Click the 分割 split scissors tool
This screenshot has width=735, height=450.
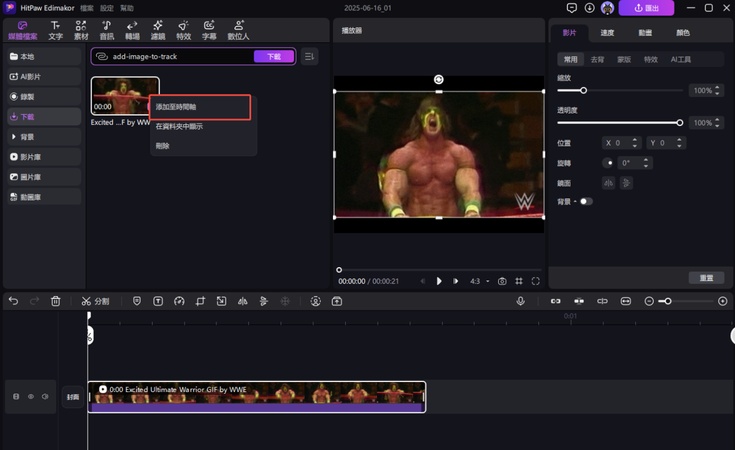(96, 301)
